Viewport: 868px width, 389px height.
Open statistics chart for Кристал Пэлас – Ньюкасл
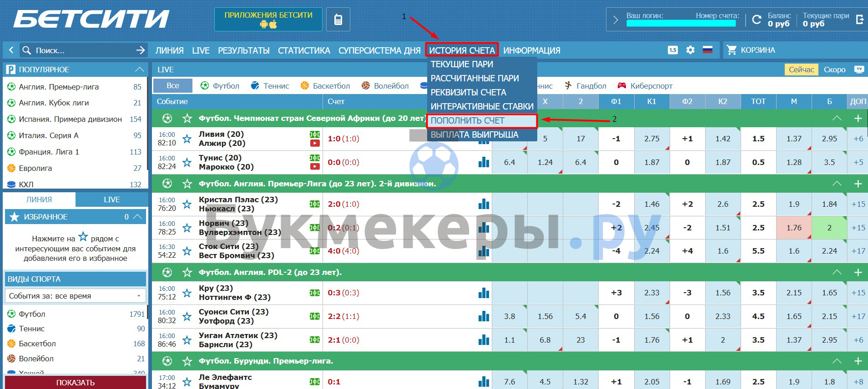(x=484, y=204)
